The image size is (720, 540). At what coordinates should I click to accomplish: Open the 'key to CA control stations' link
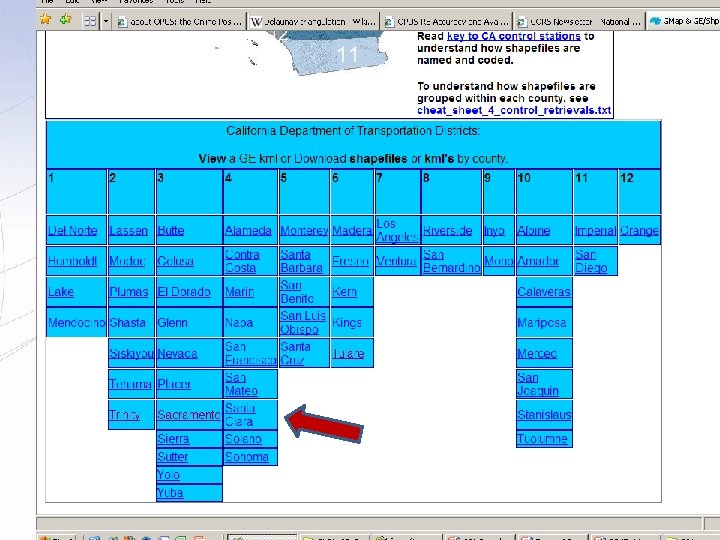click(513, 36)
